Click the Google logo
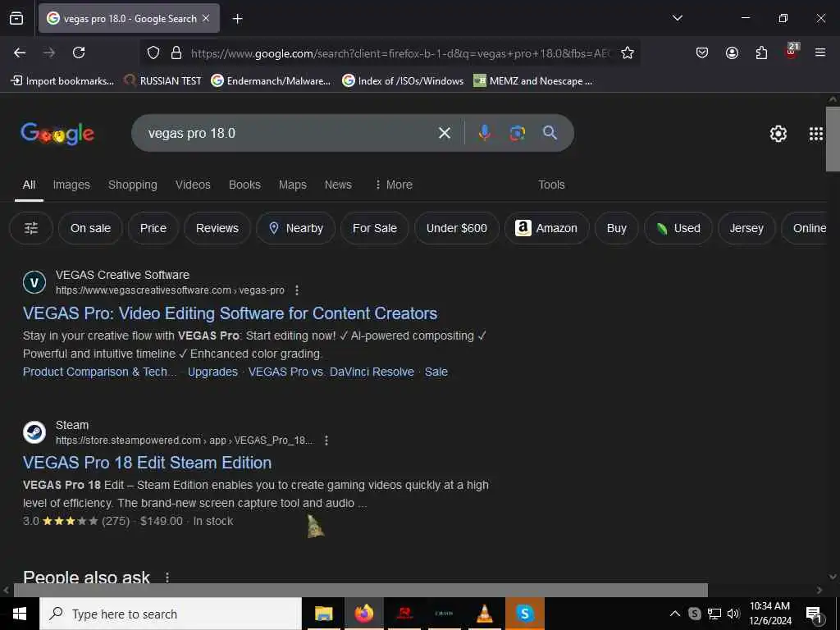This screenshot has width=840, height=630. 57,134
